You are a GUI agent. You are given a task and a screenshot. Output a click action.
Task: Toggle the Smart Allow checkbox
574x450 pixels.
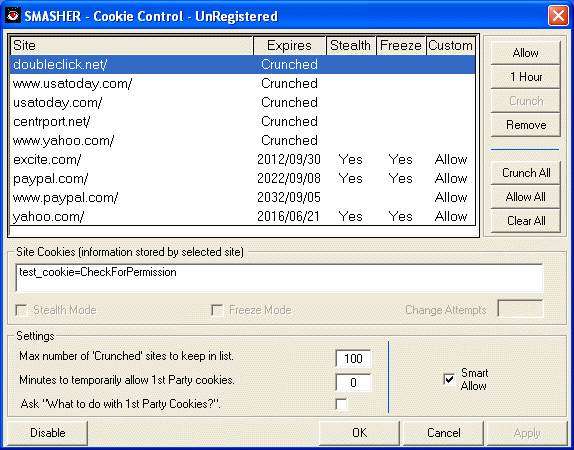click(449, 379)
